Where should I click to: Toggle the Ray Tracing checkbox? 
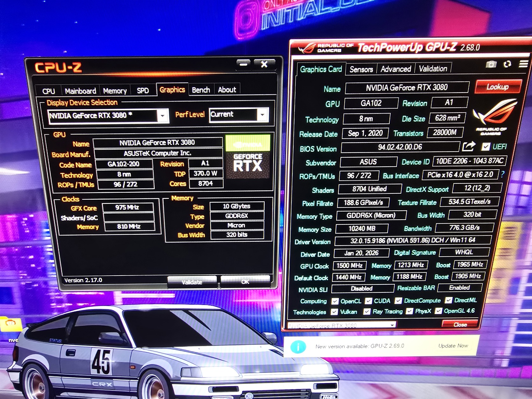pyautogui.click(x=367, y=311)
